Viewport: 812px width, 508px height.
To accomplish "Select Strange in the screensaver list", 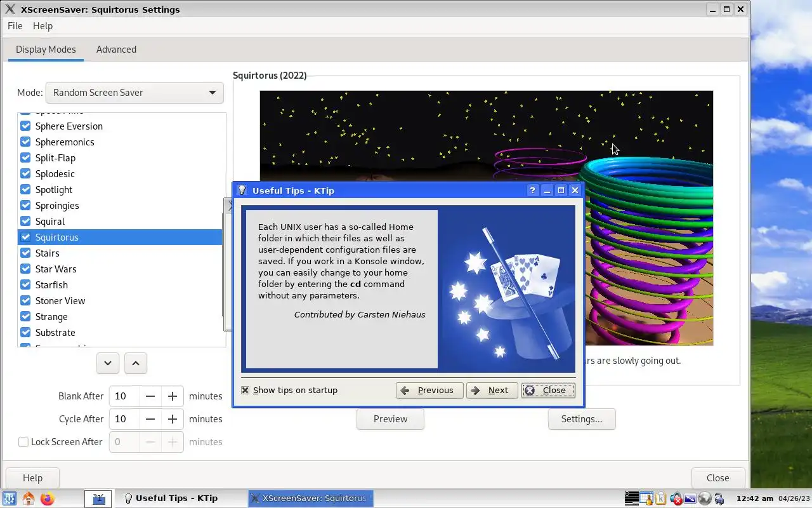I will pyautogui.click(x=51, y=317).
